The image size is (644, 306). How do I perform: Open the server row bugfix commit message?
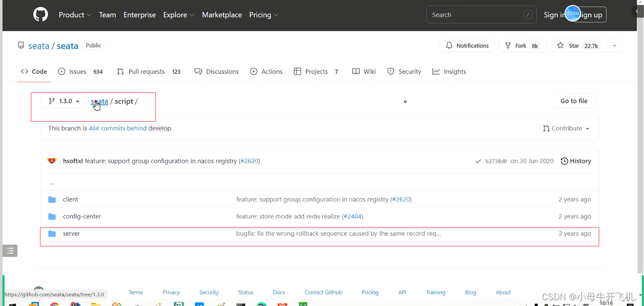click(x=339, y=234)
